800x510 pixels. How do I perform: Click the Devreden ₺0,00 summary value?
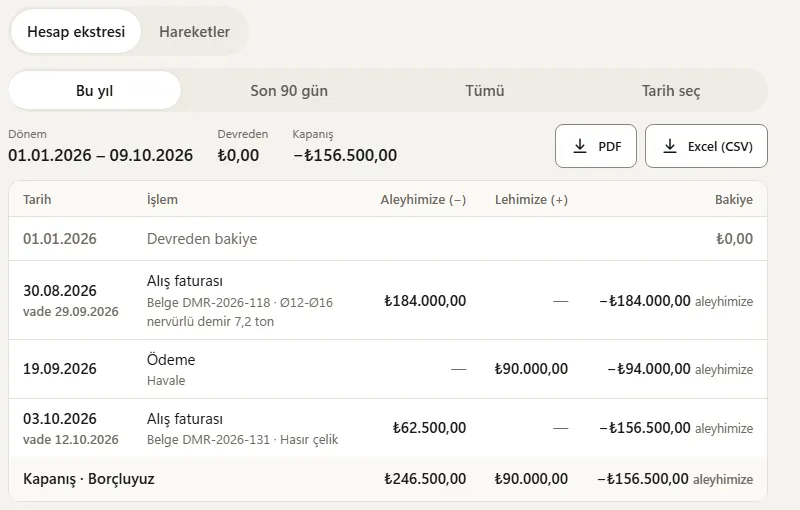238,155
